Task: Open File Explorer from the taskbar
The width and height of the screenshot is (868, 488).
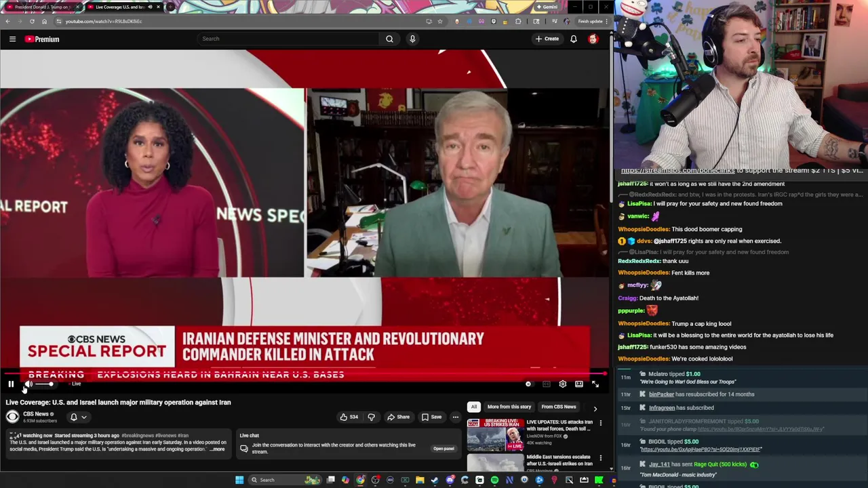Action: pos(420,480)
